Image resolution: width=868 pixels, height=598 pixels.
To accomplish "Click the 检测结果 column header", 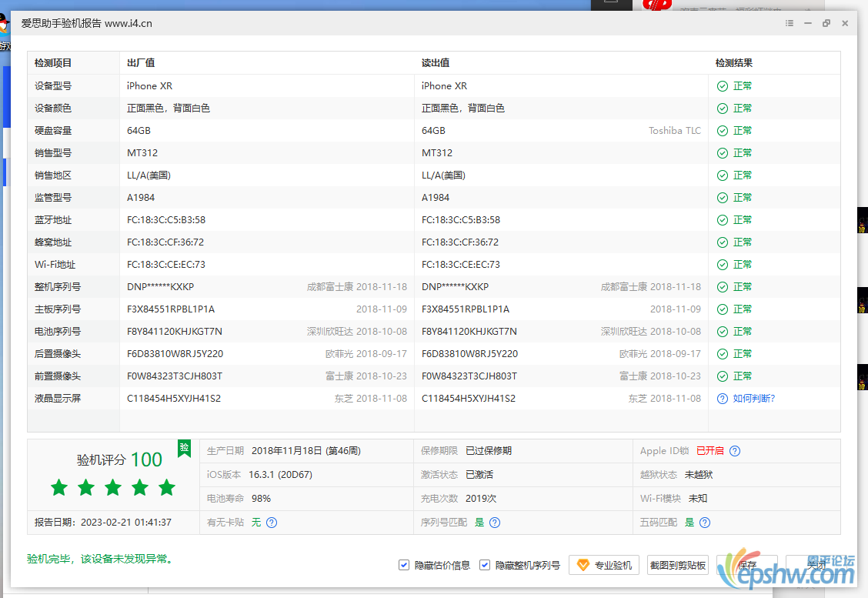I will click(x=734, y=63).
